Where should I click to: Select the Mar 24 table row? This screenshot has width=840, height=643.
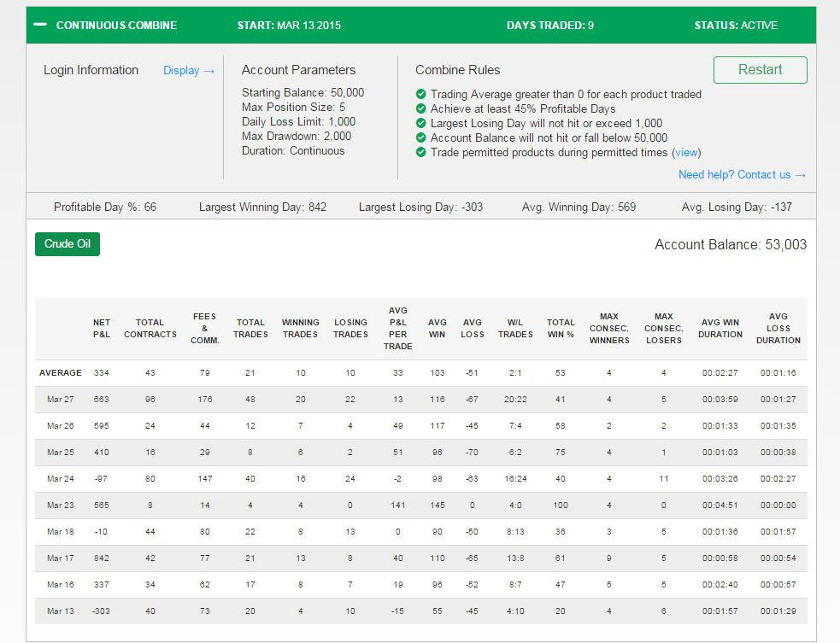[x=421, y=479]
